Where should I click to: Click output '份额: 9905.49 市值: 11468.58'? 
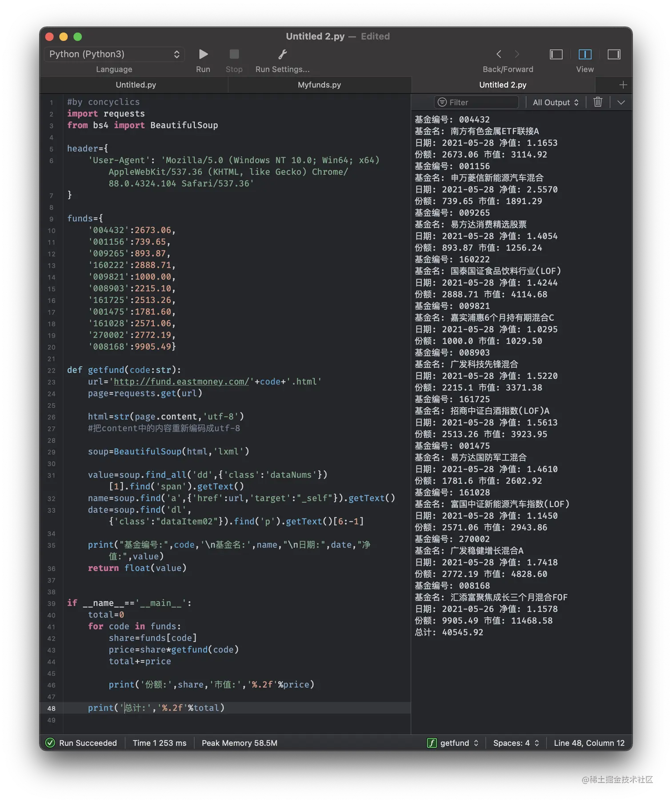tap(484, 621)
